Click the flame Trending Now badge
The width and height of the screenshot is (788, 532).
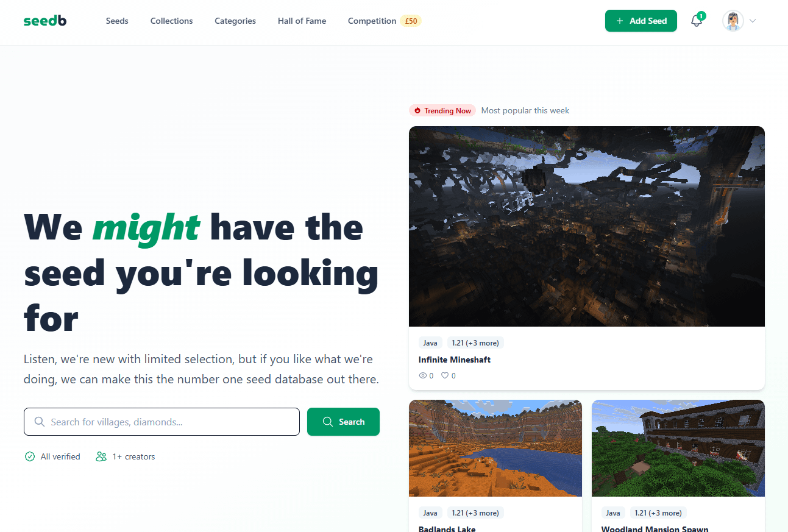[442, 110]
